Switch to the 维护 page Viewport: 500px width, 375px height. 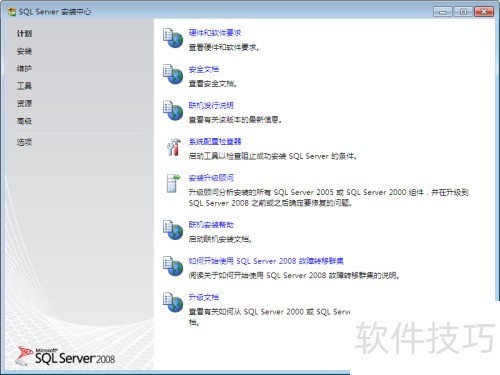24,68
